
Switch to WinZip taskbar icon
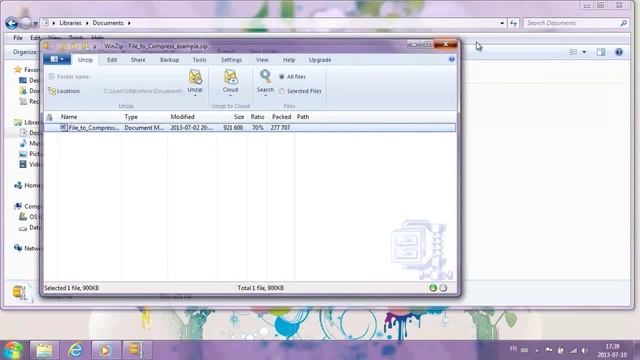[136, 350]
